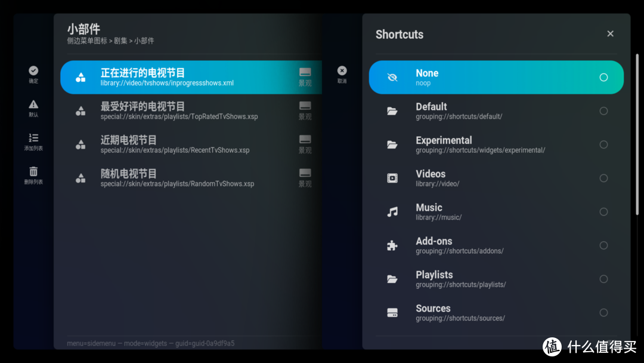
Task: Select the 近期电视节目 widget title
Action: click(x=129, y=140)
